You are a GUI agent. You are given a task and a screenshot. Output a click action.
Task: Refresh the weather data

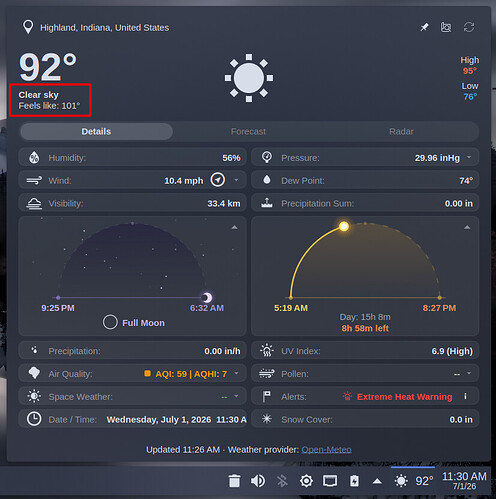coord(469,27)
